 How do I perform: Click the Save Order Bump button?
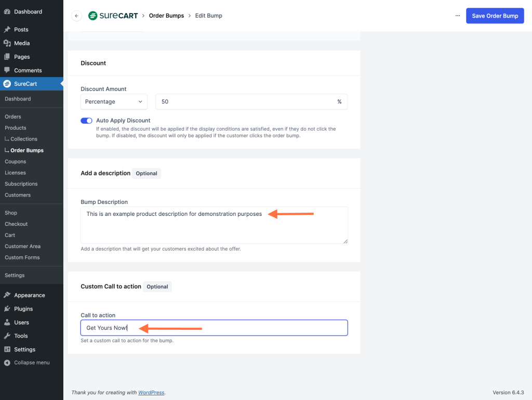495,16
